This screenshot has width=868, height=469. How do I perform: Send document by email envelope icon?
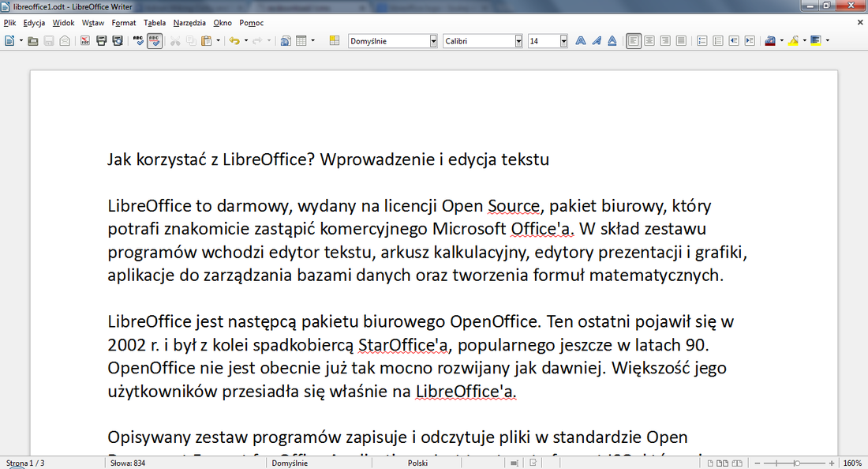65,40
